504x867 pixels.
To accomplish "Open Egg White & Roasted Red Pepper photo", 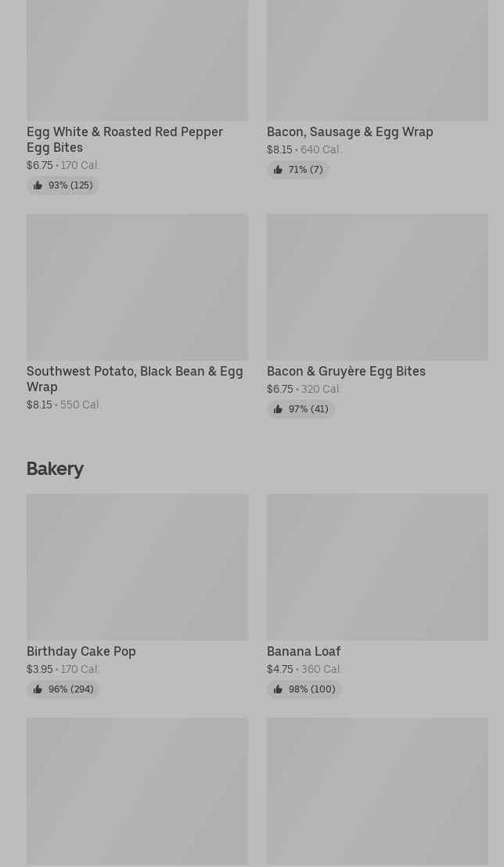I will coord(137,60).
